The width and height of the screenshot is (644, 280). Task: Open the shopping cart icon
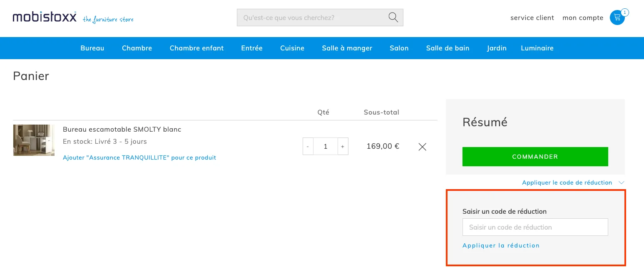point(617,18)
